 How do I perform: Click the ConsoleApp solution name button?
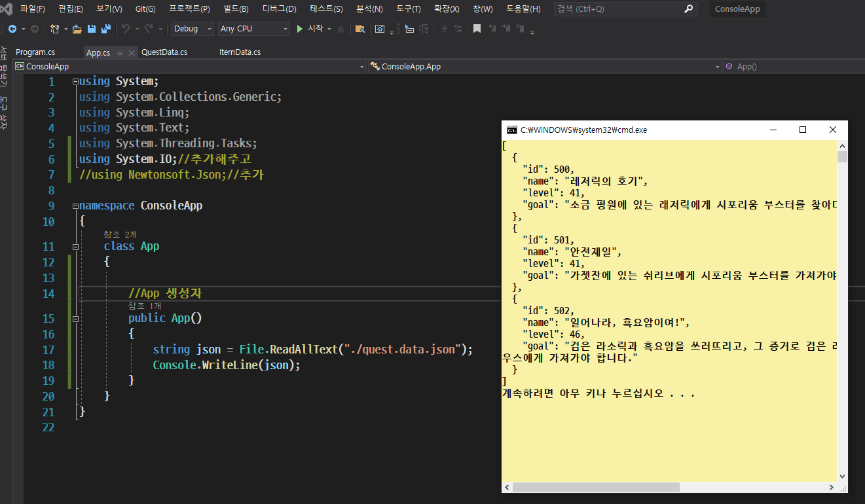737,9
